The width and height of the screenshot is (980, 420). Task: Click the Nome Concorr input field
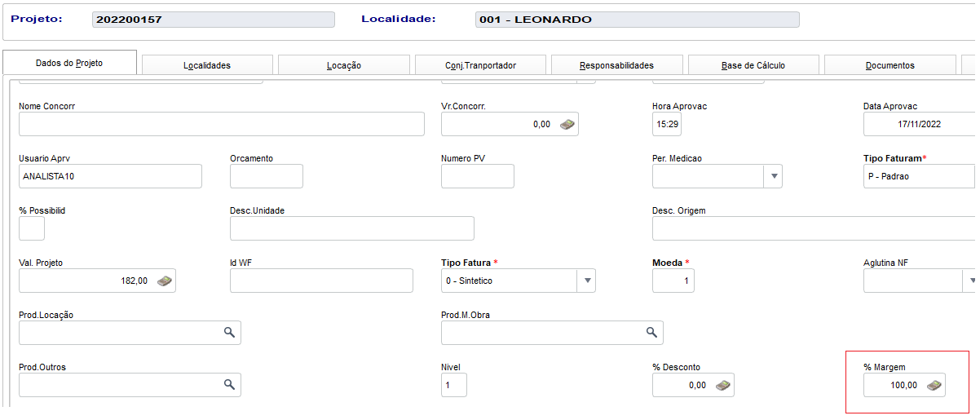click(221, 124)
